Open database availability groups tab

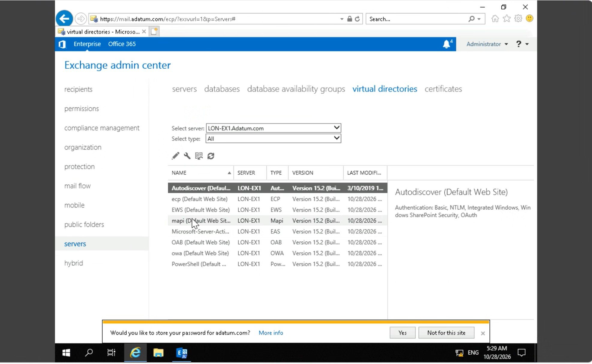[x=296, y=89]
